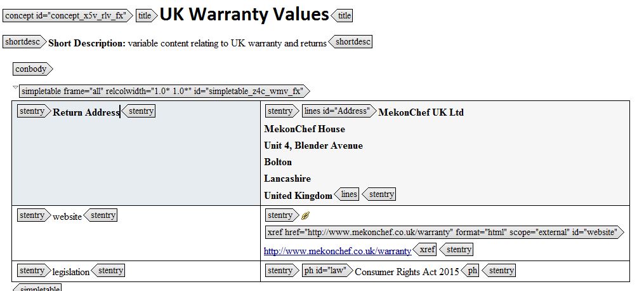The image size is (644, 291).
Task: Select the xref href opening tag
Action: tap(443, 232)
